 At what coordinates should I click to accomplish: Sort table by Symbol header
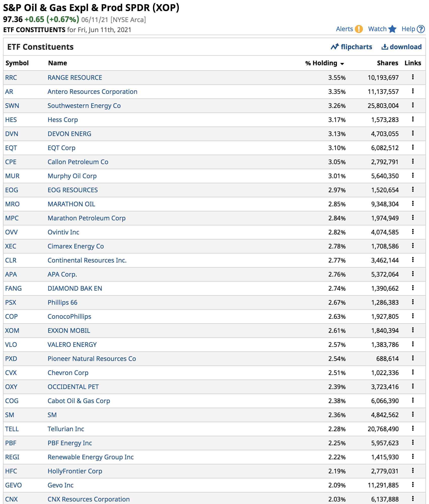tap(17, 63)
